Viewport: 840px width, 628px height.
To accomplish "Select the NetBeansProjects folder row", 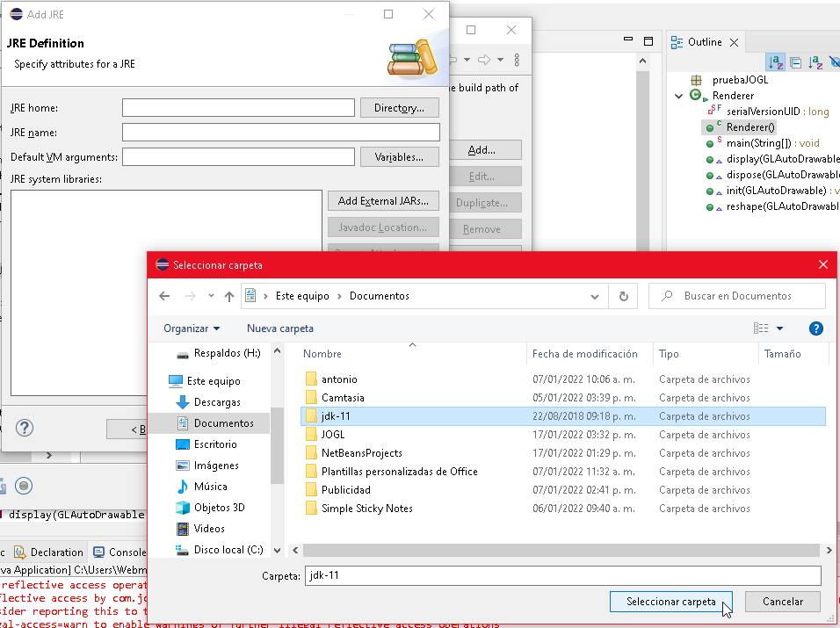I will [562, 453].
